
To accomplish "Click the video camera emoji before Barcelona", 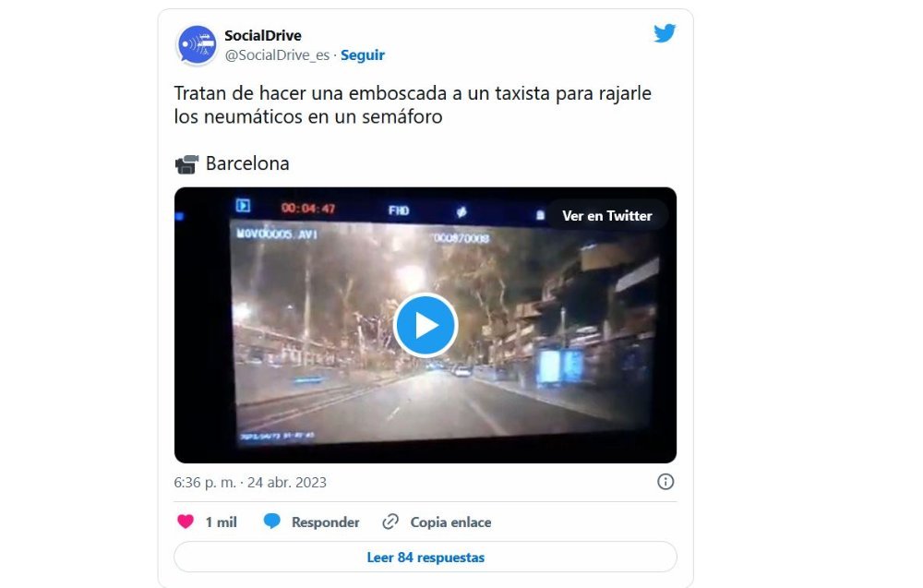I will [x=186, y=164].
